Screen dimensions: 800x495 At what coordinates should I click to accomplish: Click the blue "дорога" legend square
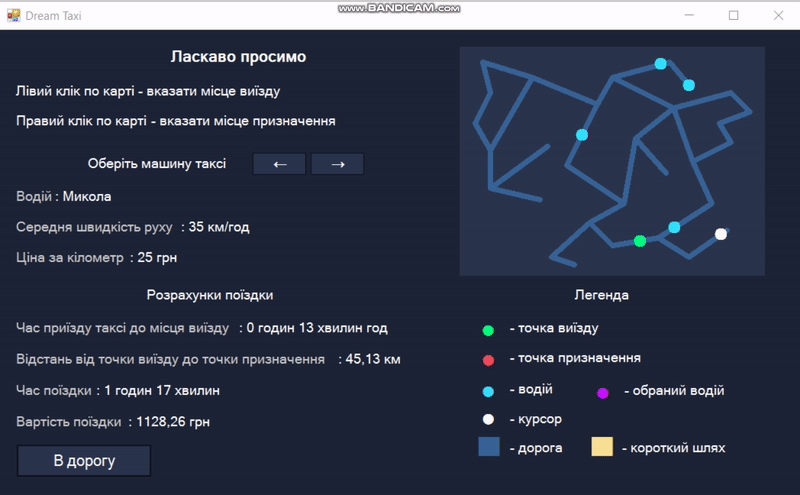point(489,447)
